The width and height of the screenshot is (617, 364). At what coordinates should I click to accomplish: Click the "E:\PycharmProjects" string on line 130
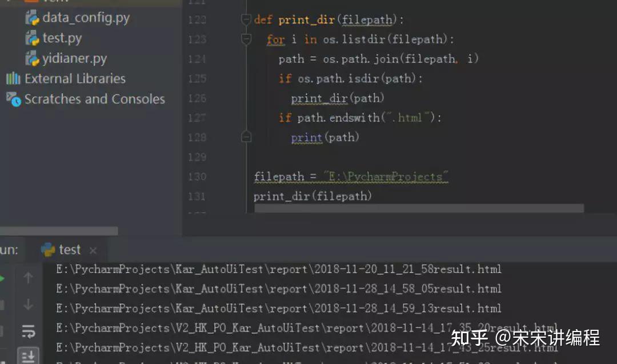[386, 177]
